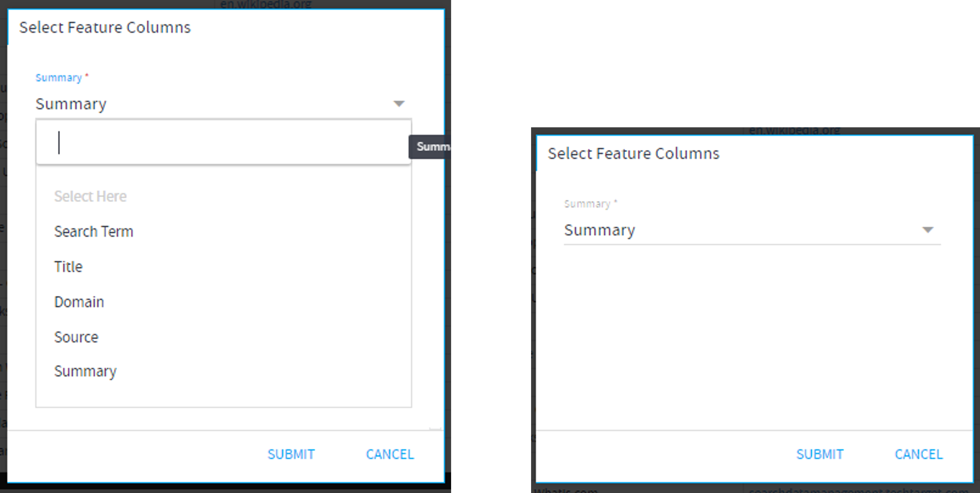Click CANCEL in the right dialog
This screenshot has height=493, width=980.
tap(919, 454)
